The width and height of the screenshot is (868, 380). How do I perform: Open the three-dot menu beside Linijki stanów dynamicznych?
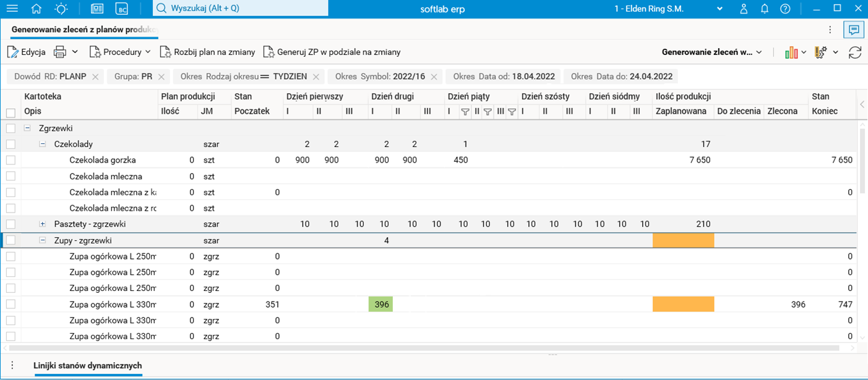(12, 365)
